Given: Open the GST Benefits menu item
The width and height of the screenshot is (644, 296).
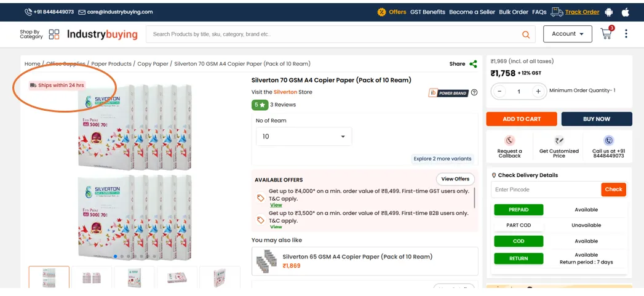Looking at the screenshot, I should tap(427, 12).
